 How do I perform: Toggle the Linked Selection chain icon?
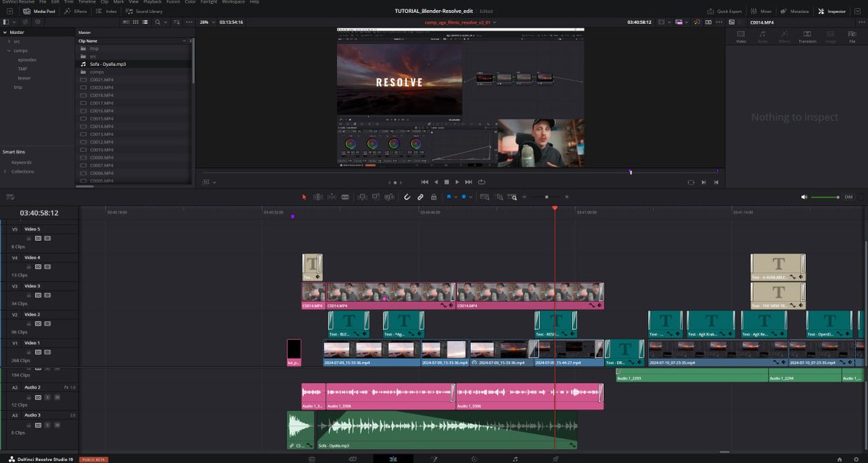pyautogui.click(x=420, y=197)
